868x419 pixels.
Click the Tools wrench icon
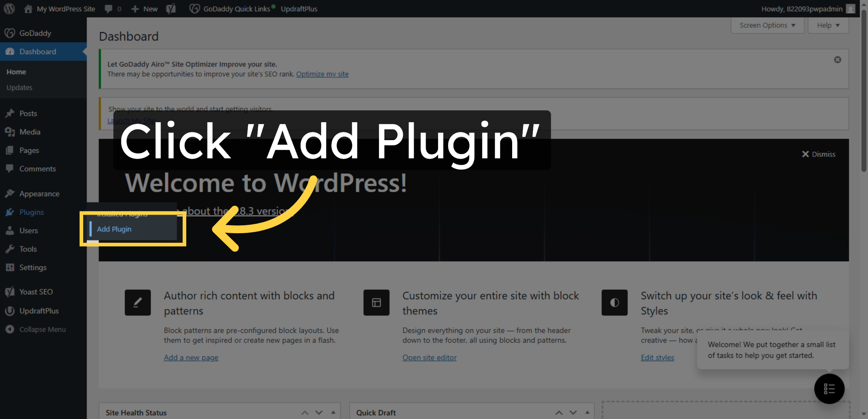[x=10, y=249]
